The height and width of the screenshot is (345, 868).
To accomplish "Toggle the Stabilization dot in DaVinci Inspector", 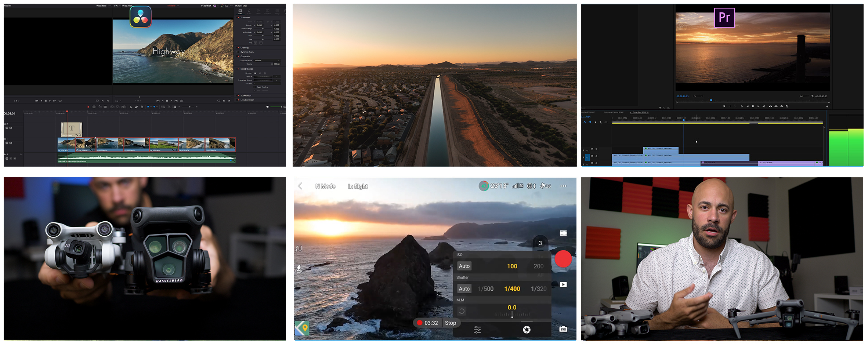I will click(238, 95).
